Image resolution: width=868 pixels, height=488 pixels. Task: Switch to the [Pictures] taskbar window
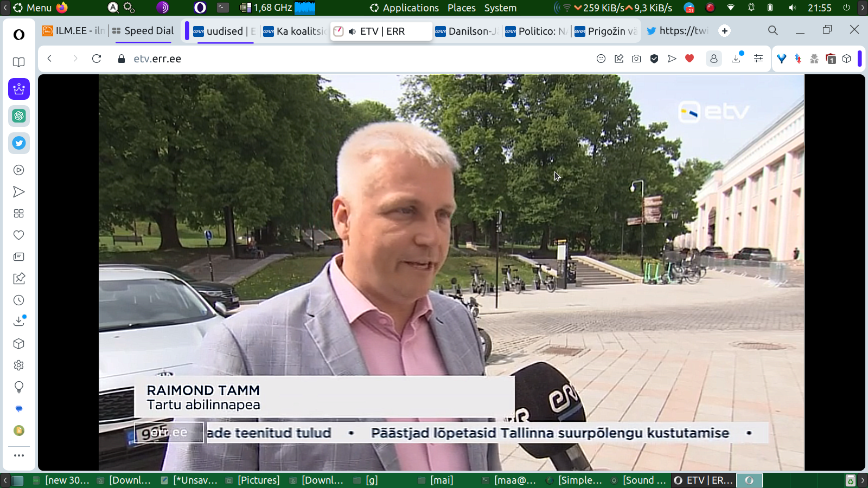[253, 480]
